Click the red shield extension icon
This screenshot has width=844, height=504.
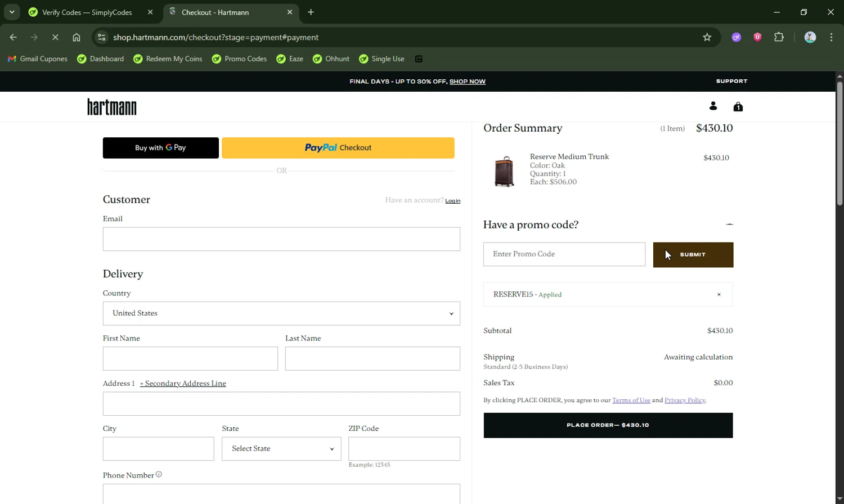point(757,37)
